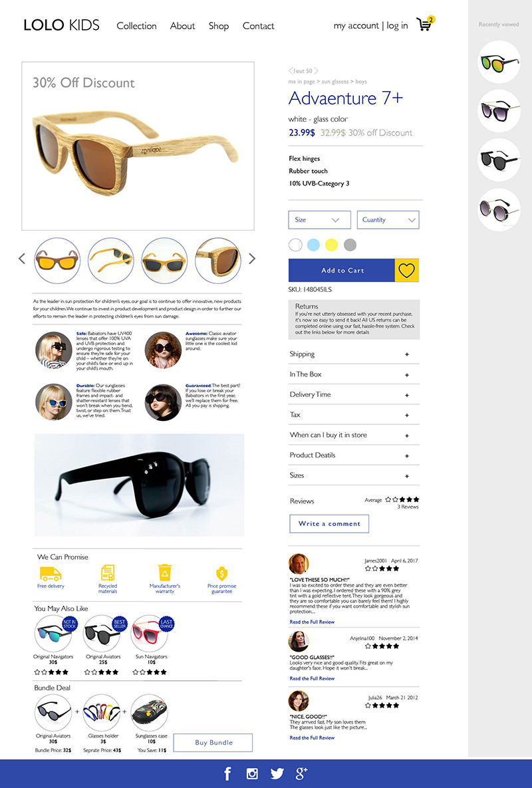
Task: Expand the Shipping section
Action: 354,354
